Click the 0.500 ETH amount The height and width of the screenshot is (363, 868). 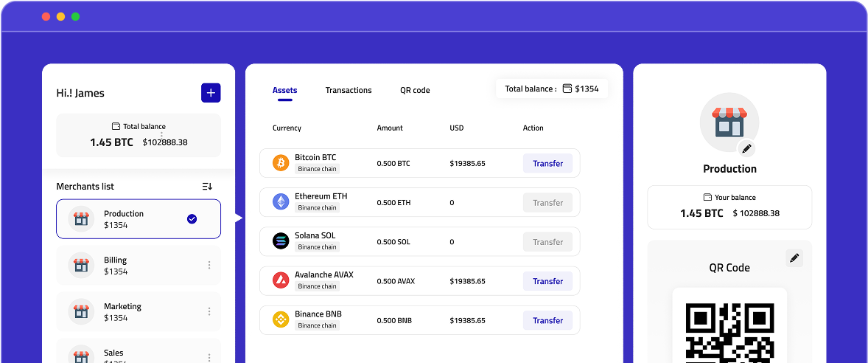pyautogui.click(x=393, y=203)
